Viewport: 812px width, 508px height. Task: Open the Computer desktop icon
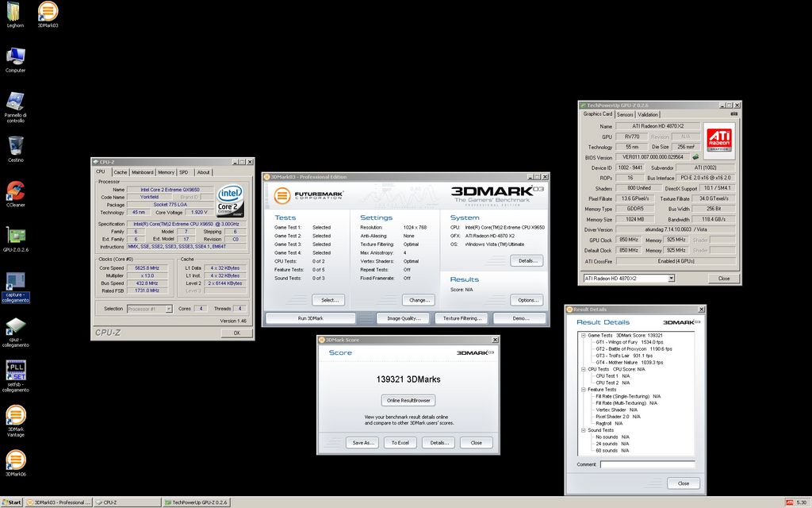(x=16, y=59)
